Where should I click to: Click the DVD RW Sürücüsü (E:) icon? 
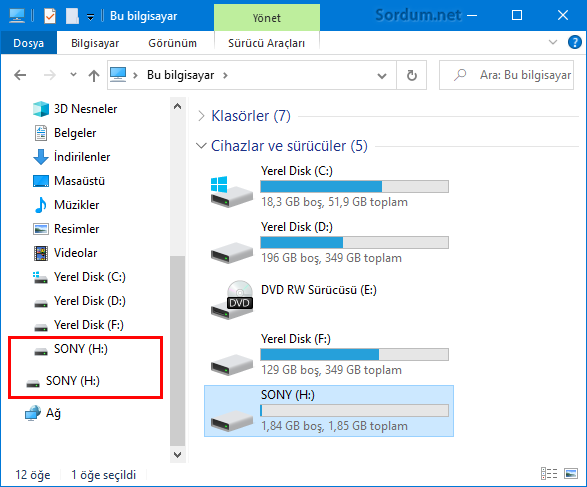(231, 299)
